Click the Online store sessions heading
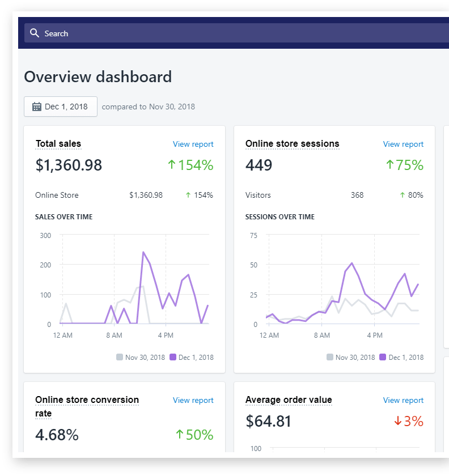This screenshot has width=449, height=476. (292, 144)
